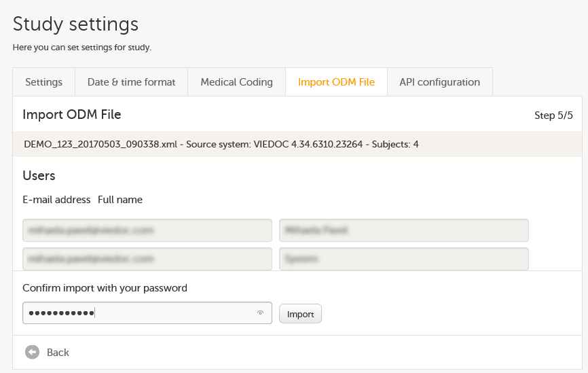This screenshot has width=588, height=373.
Task: Switch to Date & time format tab
Action: 131,82
